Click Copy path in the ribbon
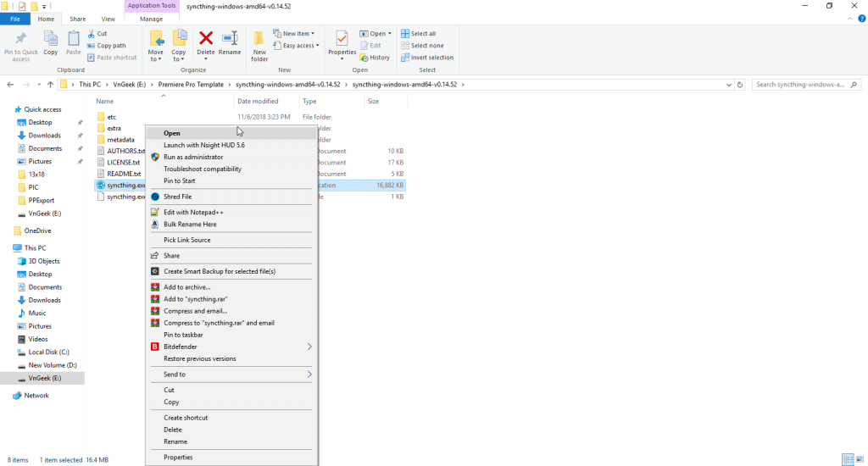 pos(106,46)
